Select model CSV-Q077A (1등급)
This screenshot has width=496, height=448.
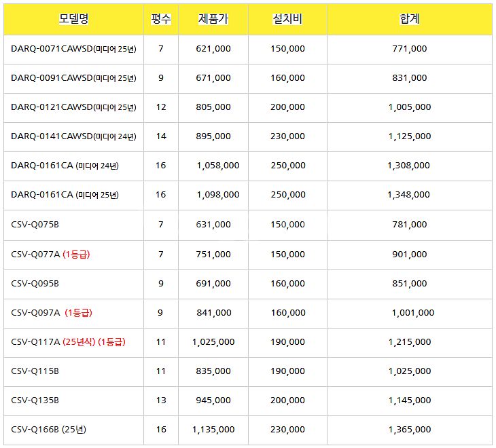(x=50, y=254)
